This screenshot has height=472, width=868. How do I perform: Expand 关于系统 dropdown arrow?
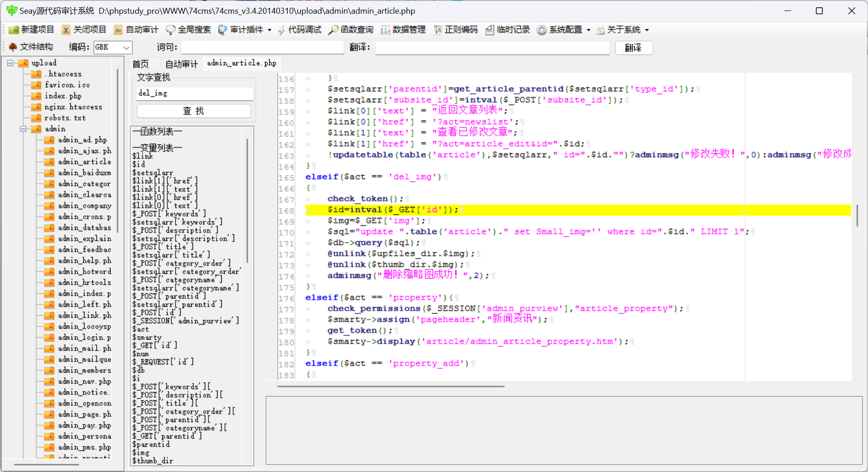point(647,30)
